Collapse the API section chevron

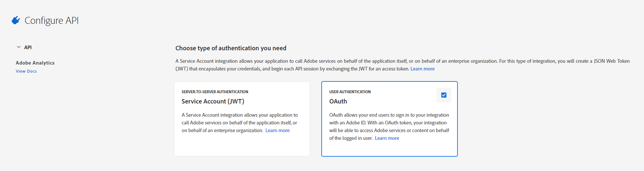(19, 47)
